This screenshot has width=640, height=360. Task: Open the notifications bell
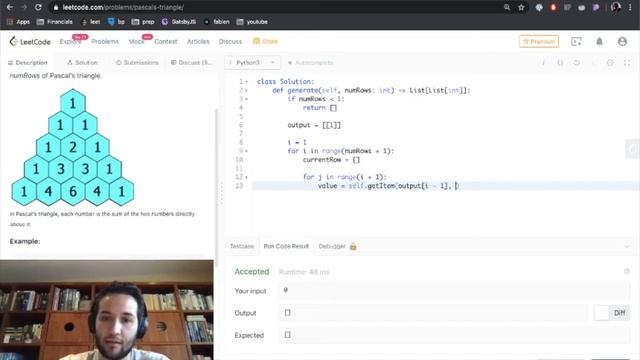pos(599,41)
